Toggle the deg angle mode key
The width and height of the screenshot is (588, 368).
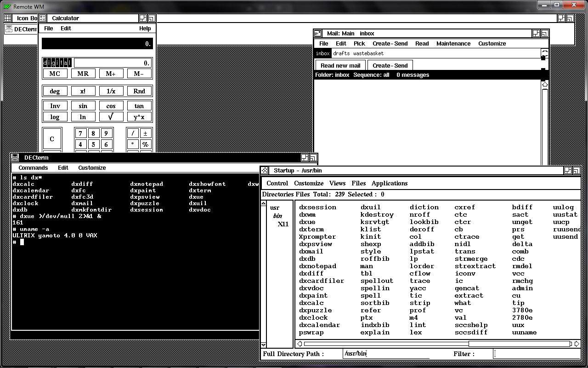(55, 91)
